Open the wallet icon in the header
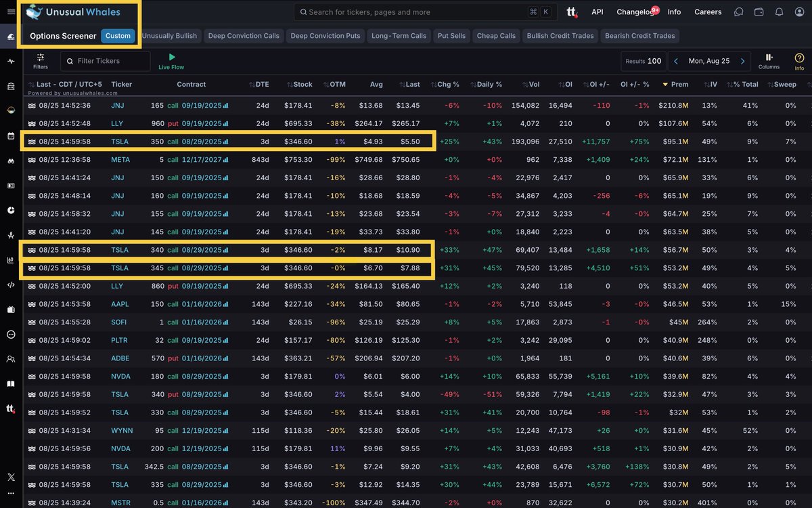The height and width of the screenshot is (508, 812). click(759, 12)
